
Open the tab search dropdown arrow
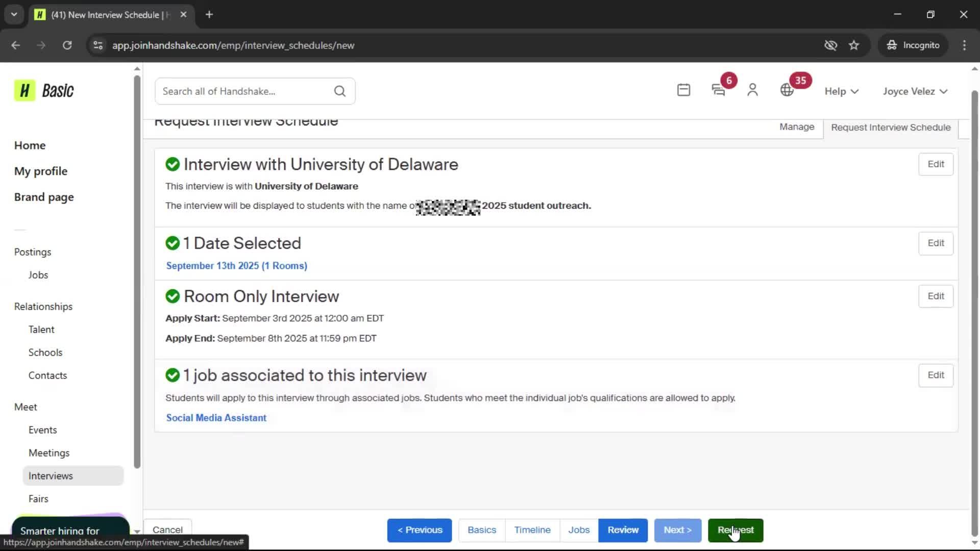tap(14, 15)
